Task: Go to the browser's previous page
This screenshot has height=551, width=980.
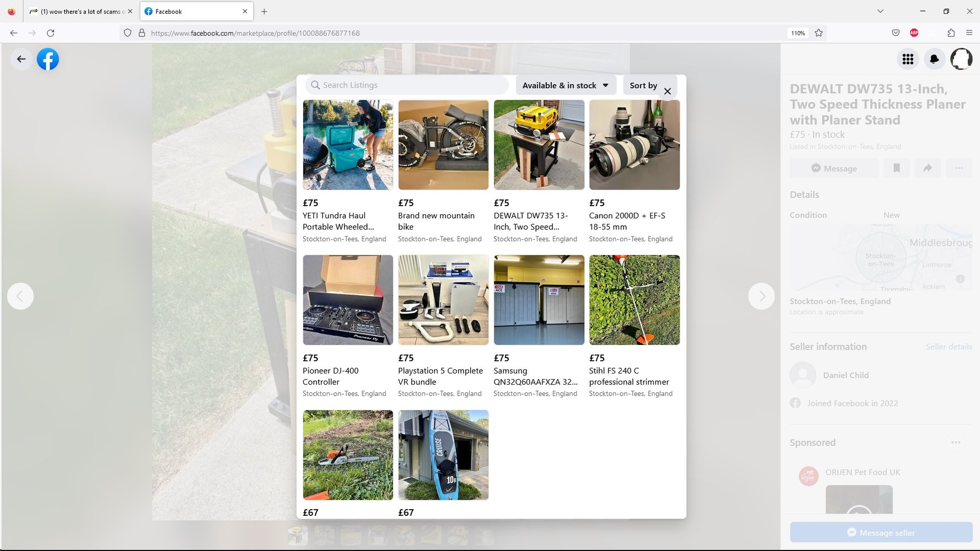Action: click(x=14, y=33)
